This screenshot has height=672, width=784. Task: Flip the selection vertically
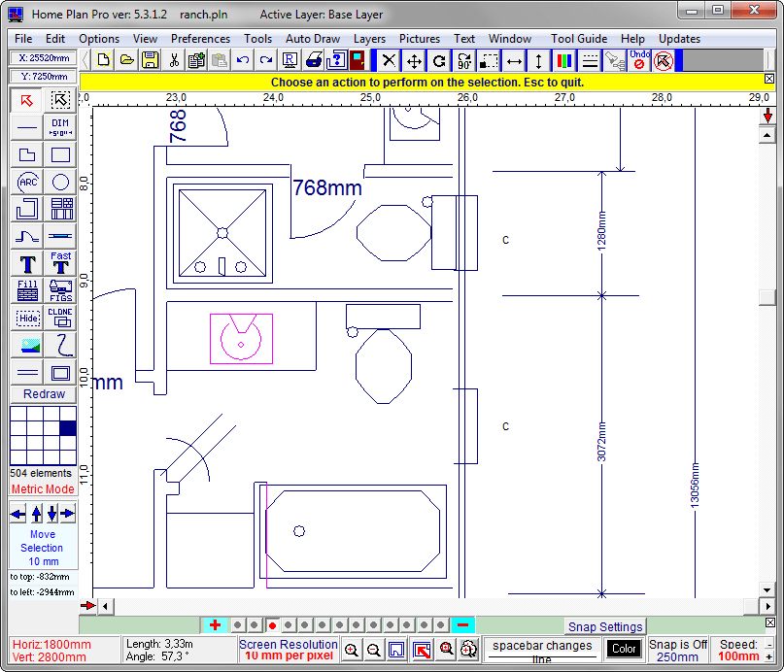click(x=538, y=61)
